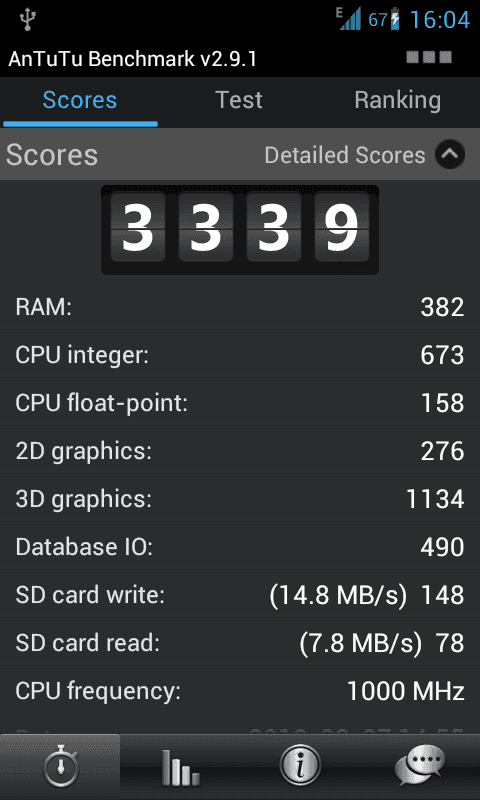
Task: Click the Detailed Scores label
Action: point(345,156)
